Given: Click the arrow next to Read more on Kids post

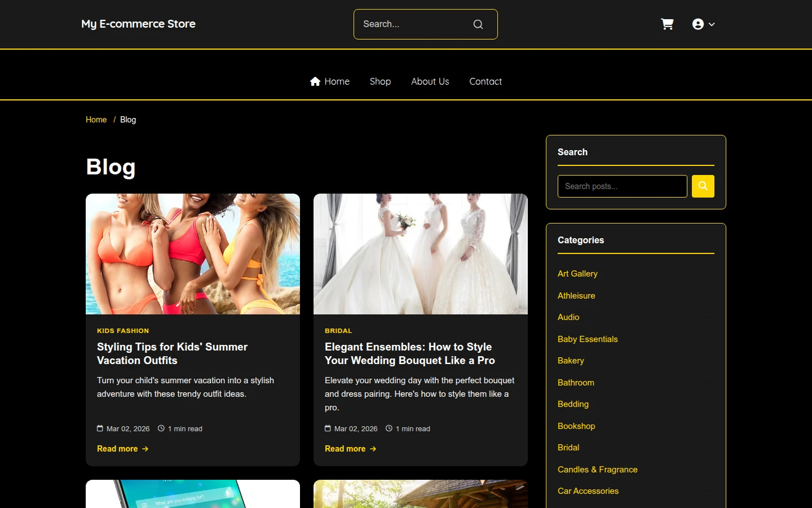Looking at the screenshot, I should 145,449.
